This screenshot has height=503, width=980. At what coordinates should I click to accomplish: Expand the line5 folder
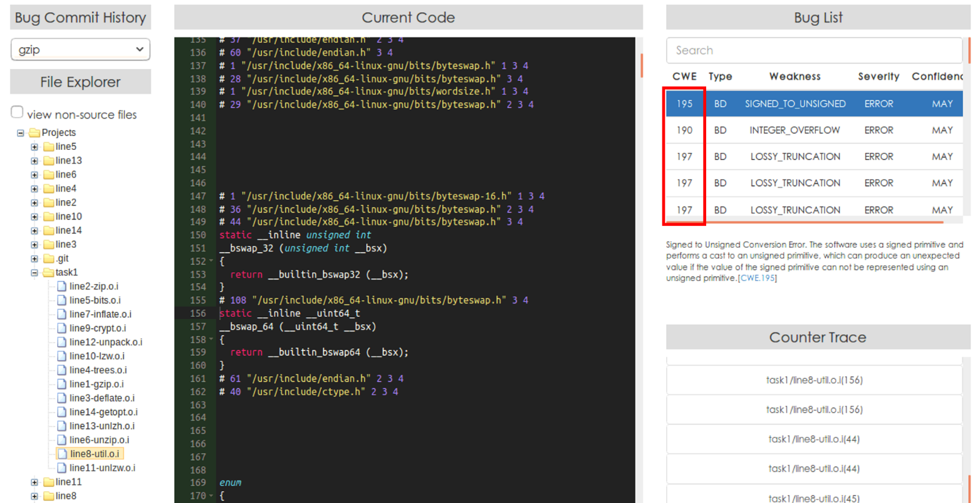pyautogui.click(x=34, y=147)
